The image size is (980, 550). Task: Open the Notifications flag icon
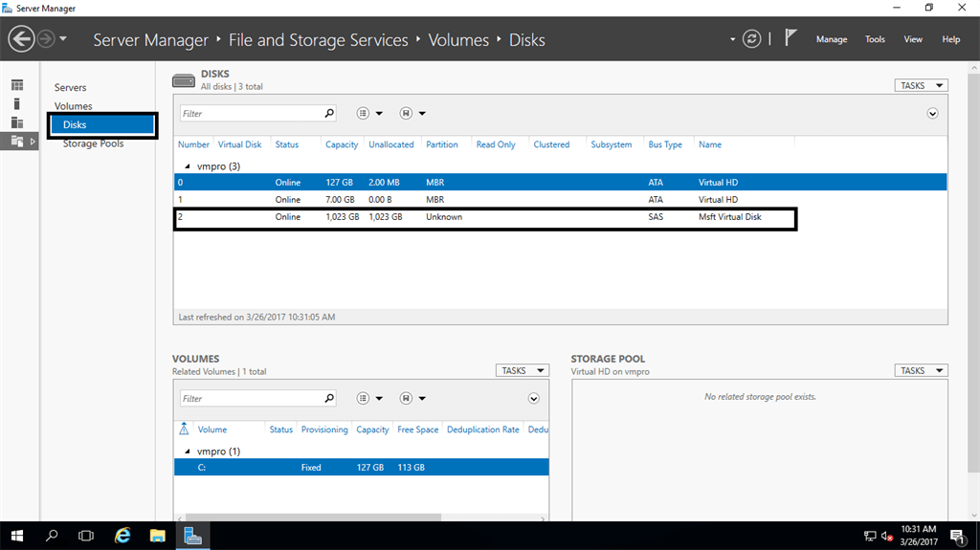[791, 39]
